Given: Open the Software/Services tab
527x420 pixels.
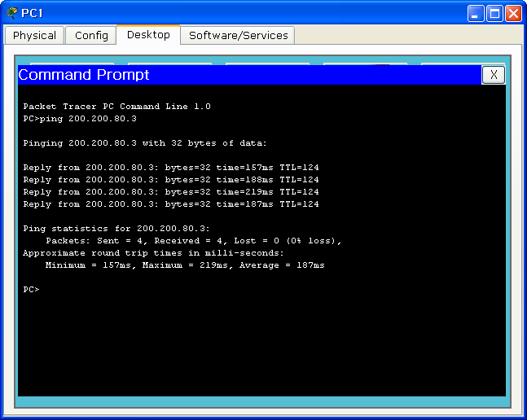Looking at the screenshot, I should click(x=238, y=35).
